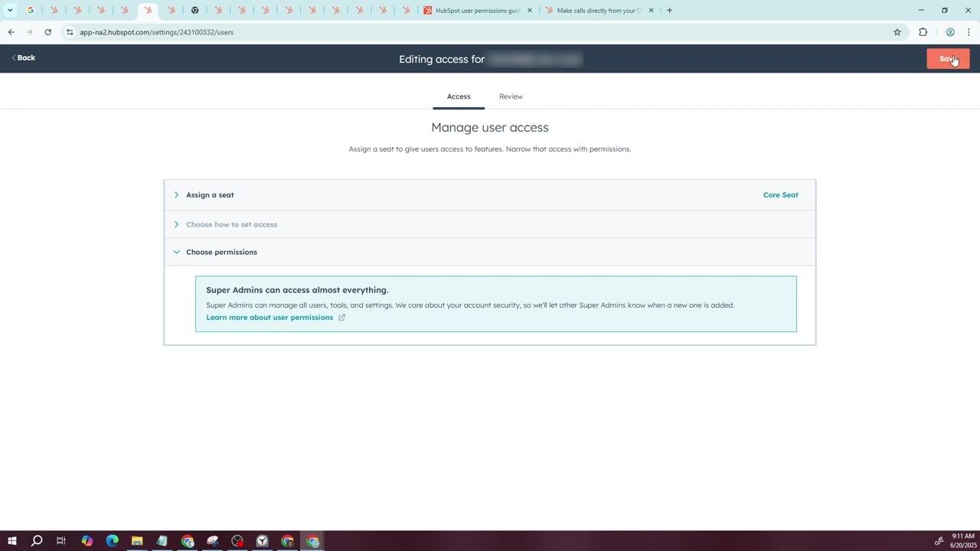
Task: Close the Make calls directly tab
Action: [651, 11]
